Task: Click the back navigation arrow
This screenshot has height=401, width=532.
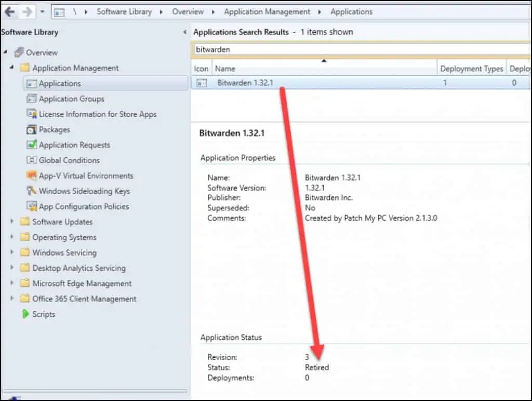Action: coord(9,11)
